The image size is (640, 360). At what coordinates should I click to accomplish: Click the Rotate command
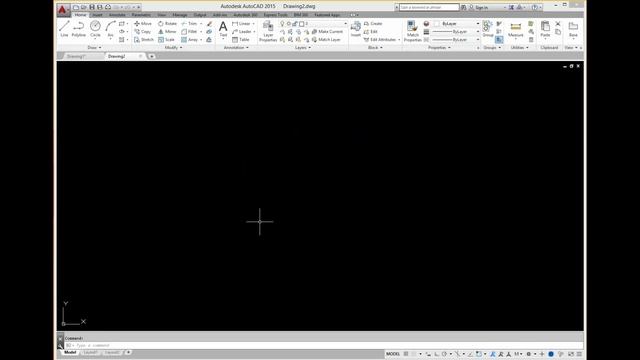tap(167, 24)
